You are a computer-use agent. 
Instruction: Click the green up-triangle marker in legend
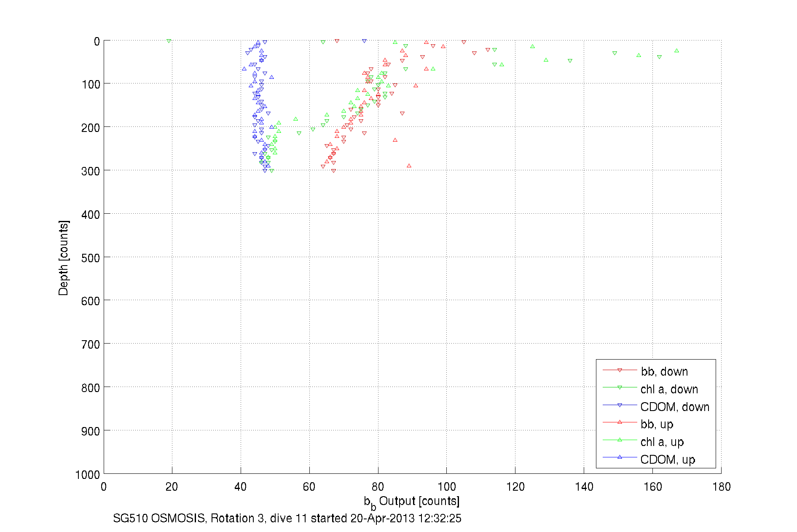(x=620, y=440)
